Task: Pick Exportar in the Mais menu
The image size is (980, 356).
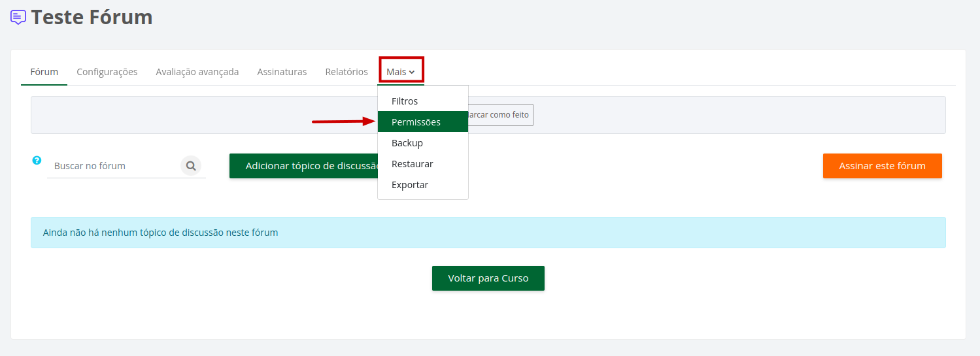Action: coord(410,185)
